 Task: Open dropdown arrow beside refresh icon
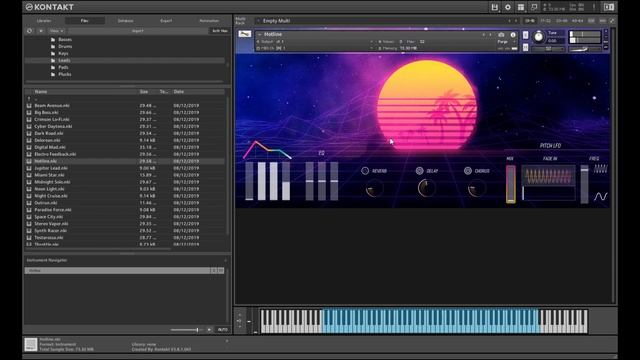coord(41,31)
